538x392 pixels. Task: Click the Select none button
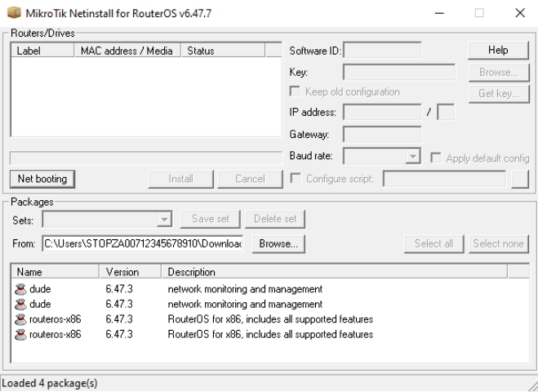499,244
